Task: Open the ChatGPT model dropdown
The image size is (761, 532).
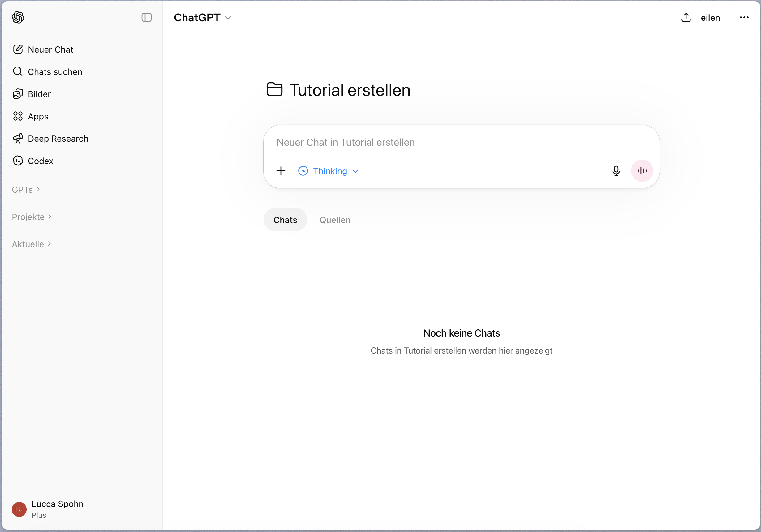Action: click(x=203, y=18)
